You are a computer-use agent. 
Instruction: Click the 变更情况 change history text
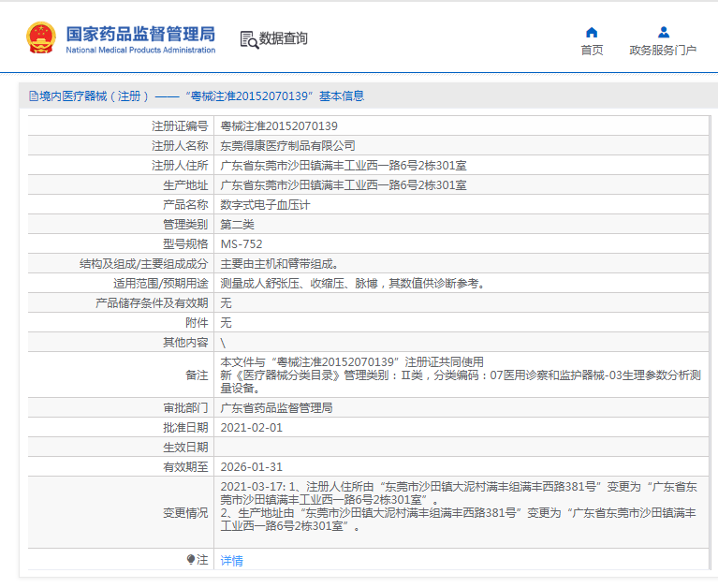point(459,506)
